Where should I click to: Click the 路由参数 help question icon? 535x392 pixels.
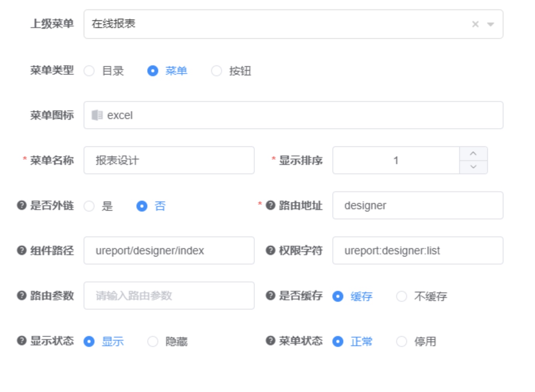tap(22, 295)
